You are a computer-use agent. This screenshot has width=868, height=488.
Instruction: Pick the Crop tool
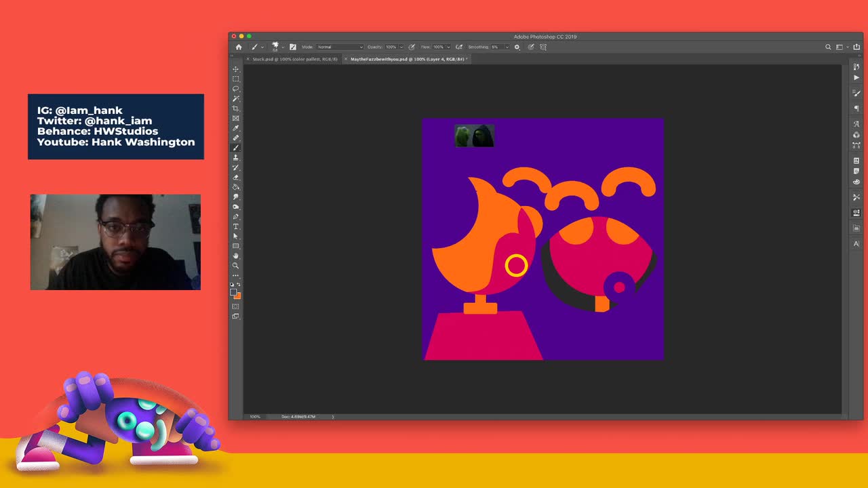click(x=236, y=108)
